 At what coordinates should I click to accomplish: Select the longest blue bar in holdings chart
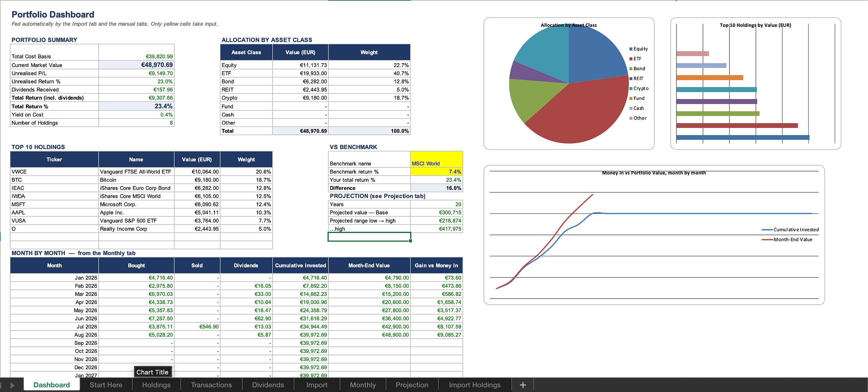pos(743,137)
